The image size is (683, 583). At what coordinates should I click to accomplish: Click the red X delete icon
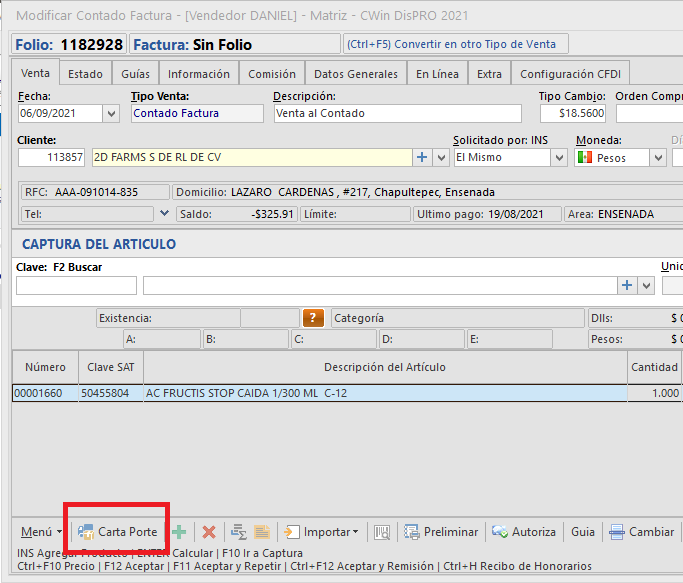pos(209,532)
